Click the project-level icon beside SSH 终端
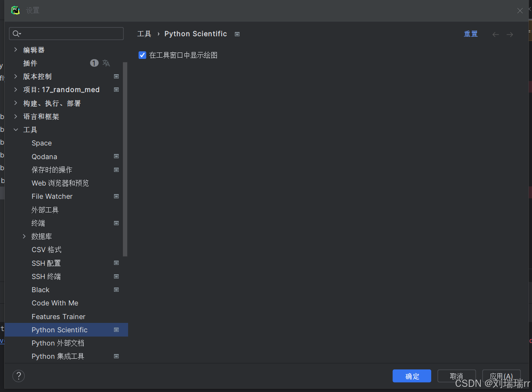This screenshot has height=392, width=532. pos(116,276)
